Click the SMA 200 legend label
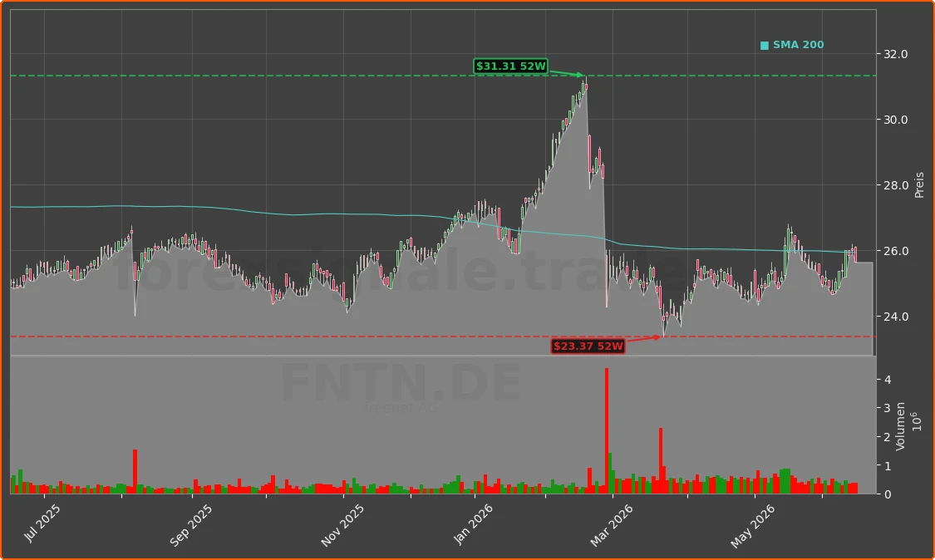This screenshot has width=935, height=560. coord(798,45)
